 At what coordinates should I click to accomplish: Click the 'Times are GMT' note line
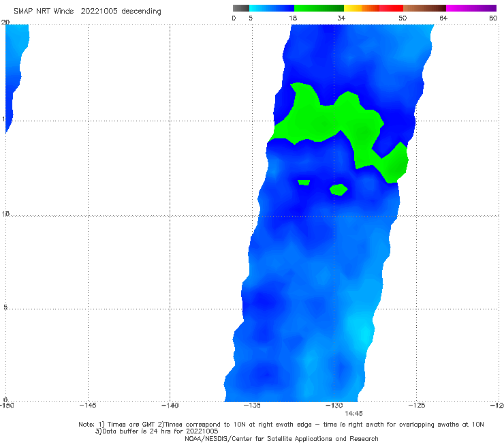click(x=281, y=425)
